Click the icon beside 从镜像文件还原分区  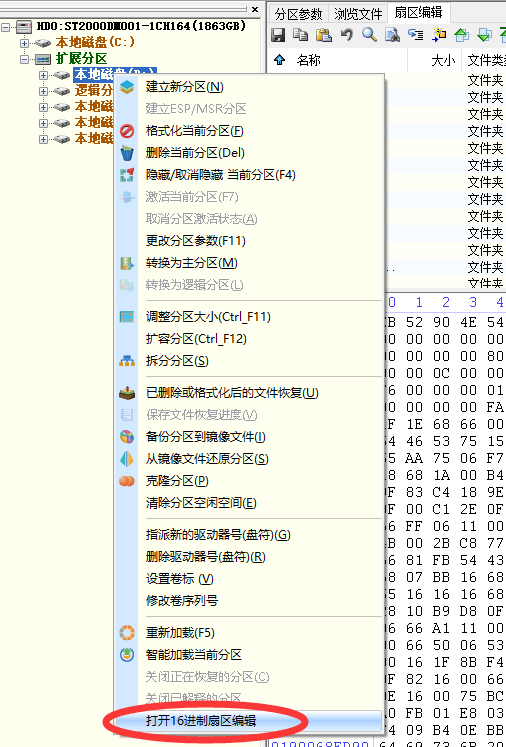(x=127, y=459)
